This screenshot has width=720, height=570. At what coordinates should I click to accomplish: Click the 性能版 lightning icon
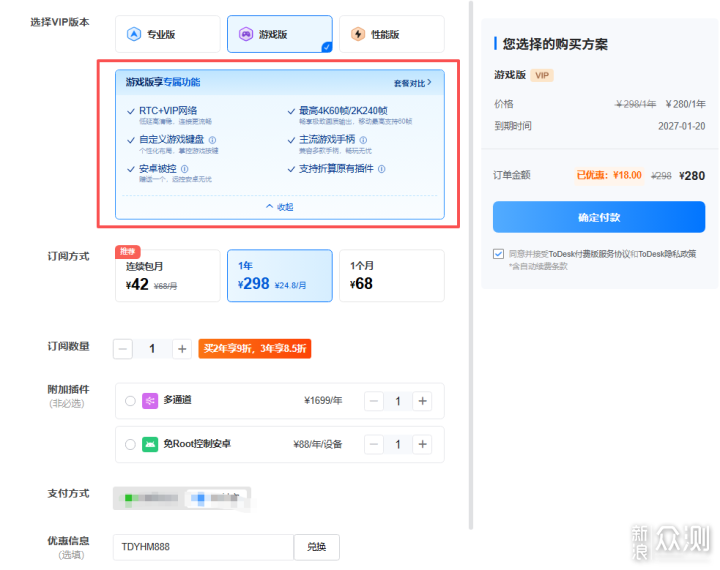point(358,34)
